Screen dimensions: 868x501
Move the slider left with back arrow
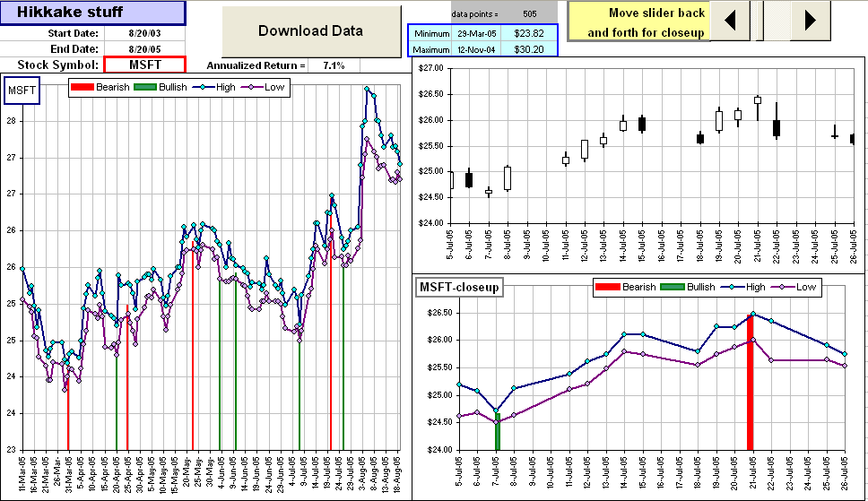(x=729, y=21)
